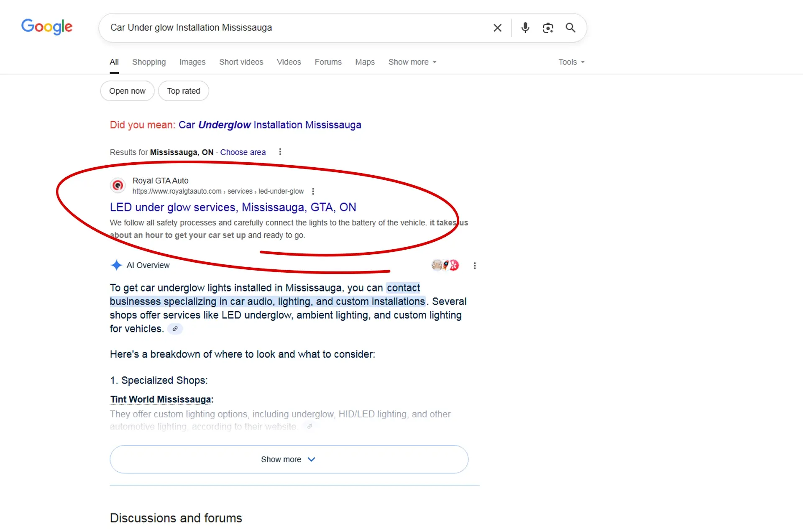Switch to the Images tab
Viewport: 803px width, 532px height.
coord(192,62)
